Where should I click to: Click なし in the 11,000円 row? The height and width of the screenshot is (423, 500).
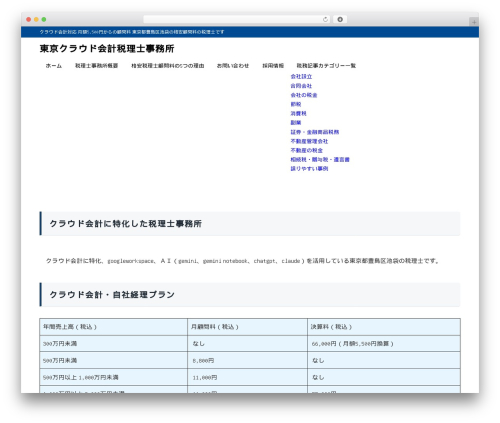click(x=318, y=378)
